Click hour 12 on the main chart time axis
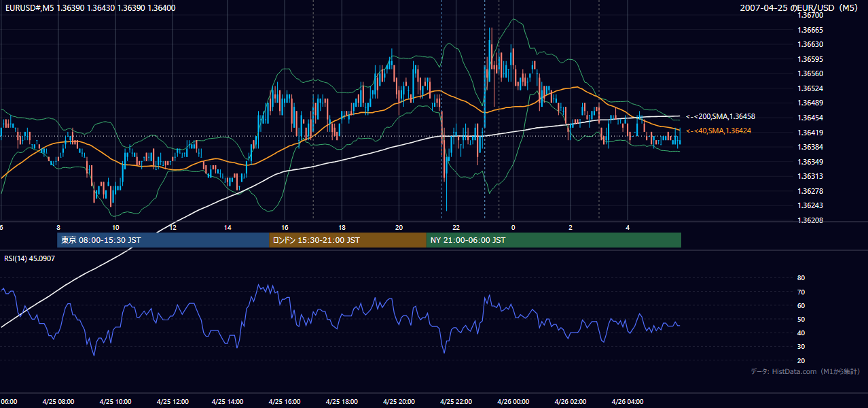The width and height of the screenshot is (868, 408). 173,227
